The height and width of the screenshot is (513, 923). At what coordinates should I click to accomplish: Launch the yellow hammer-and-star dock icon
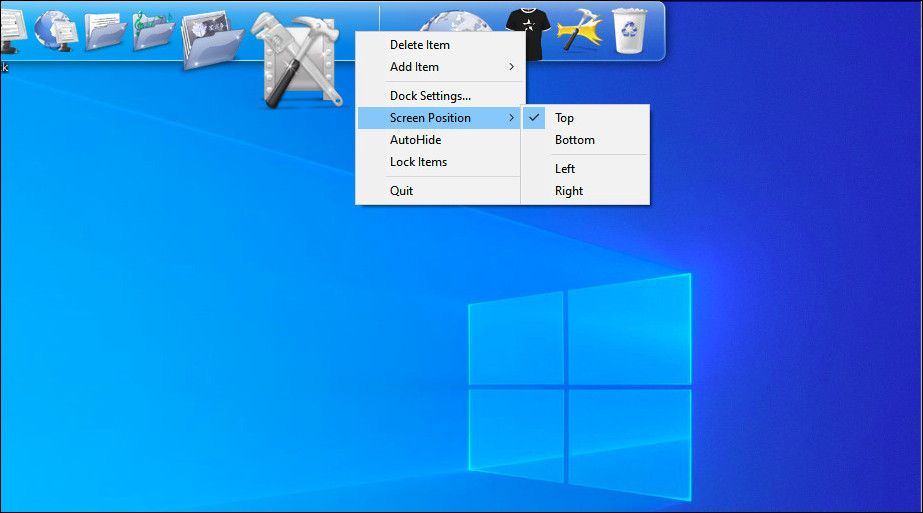click(x=580, y=30)
